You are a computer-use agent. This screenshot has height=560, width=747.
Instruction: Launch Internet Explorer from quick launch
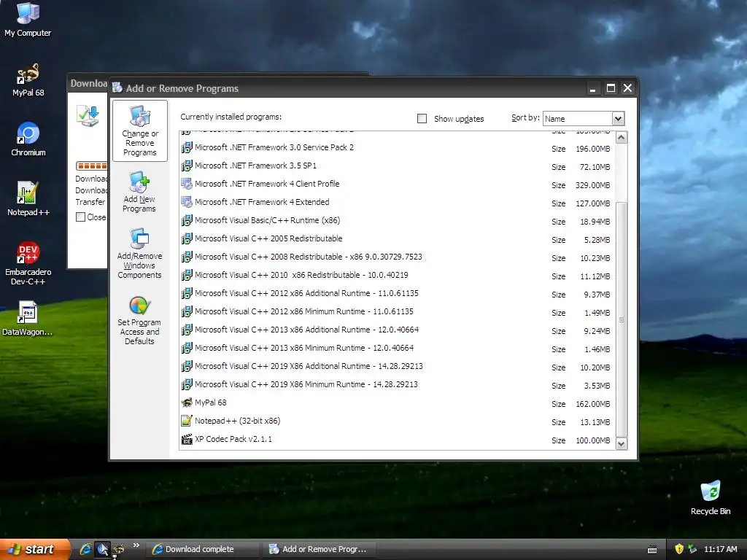pyautogui.click(x=86, y=549)
